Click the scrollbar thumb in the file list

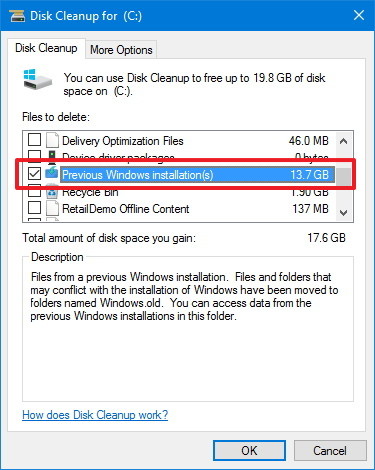pyautogui.click(x=343, y=176)
